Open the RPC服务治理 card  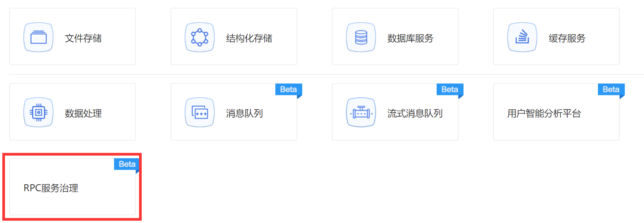point(51,188)
